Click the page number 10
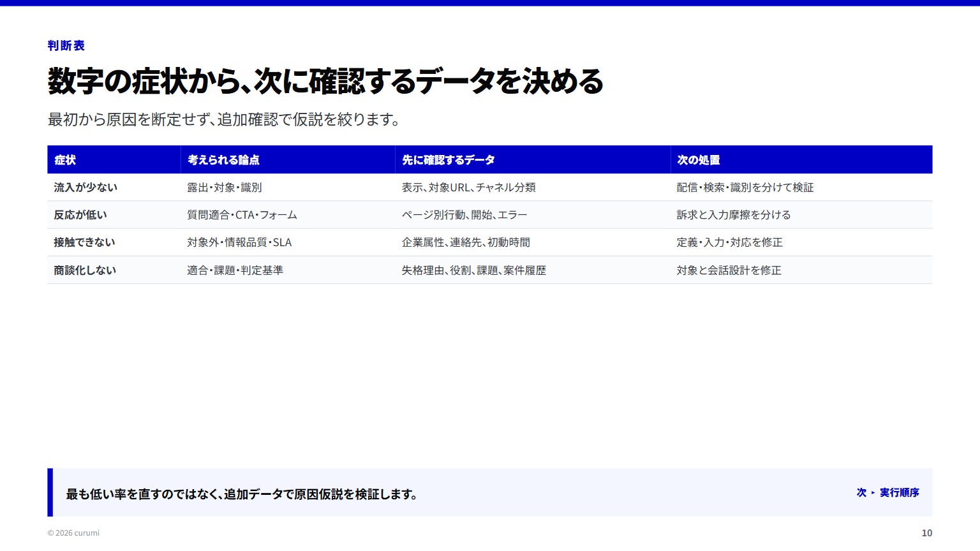This screenshot has height=551, width=980. pyautogui.click(x=927, y=533)
